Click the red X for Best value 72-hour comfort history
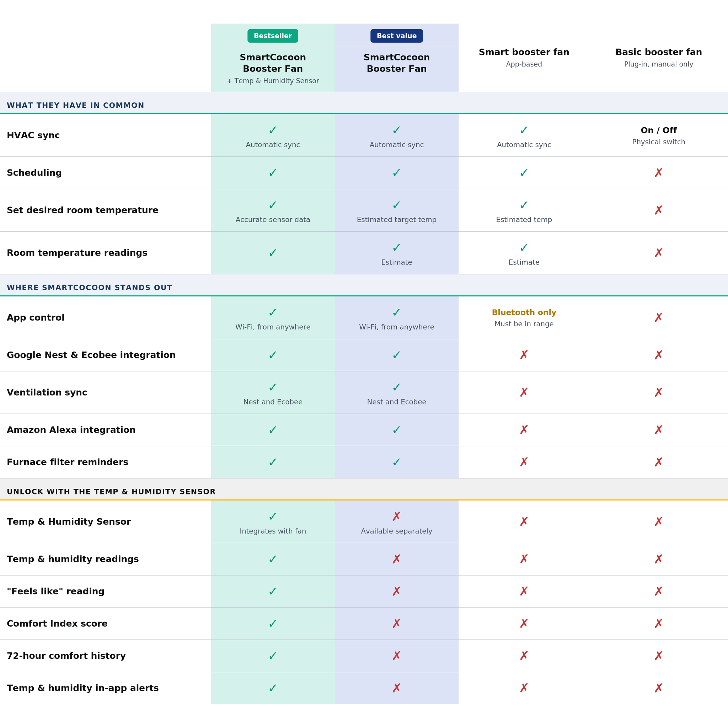The width and height of the screenshot is (728, 728). [x=396, y=656]
